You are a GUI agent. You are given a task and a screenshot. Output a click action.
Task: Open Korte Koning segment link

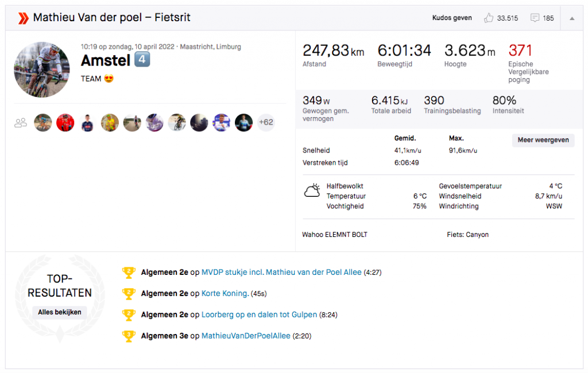225,294
